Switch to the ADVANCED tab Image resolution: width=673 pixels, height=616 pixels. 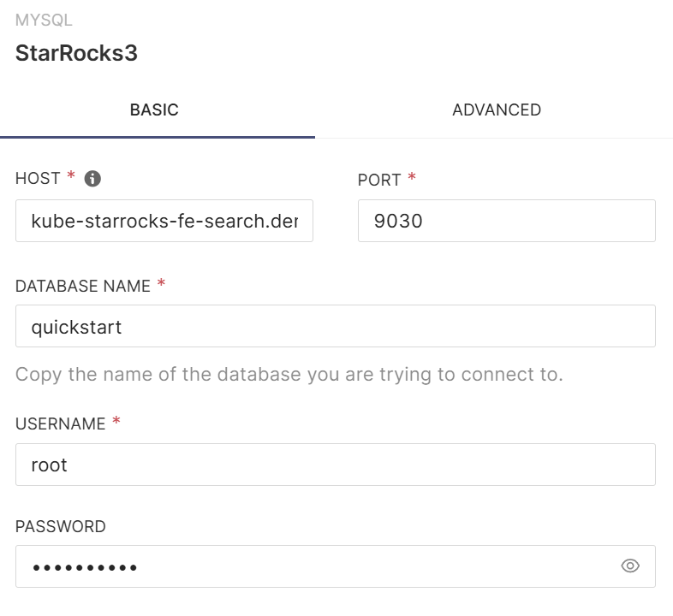pos(497,110)
